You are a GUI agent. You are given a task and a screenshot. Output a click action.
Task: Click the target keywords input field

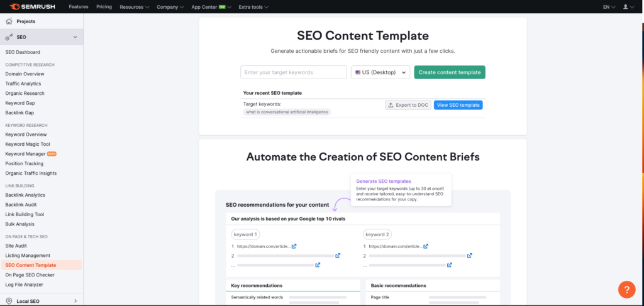click(x=293, y=72)
